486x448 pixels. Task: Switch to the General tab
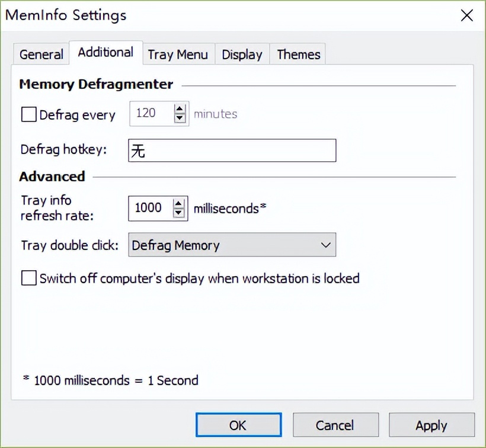[41, 55]
